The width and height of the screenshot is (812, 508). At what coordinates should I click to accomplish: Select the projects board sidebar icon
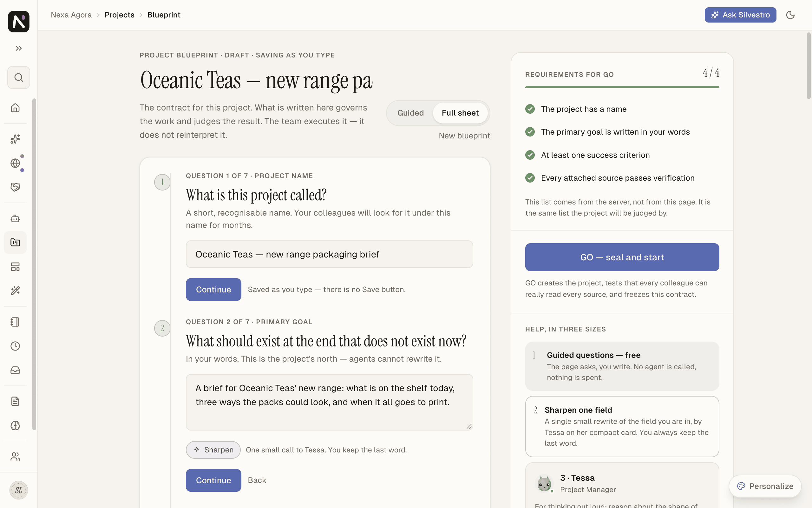[16, 243]
